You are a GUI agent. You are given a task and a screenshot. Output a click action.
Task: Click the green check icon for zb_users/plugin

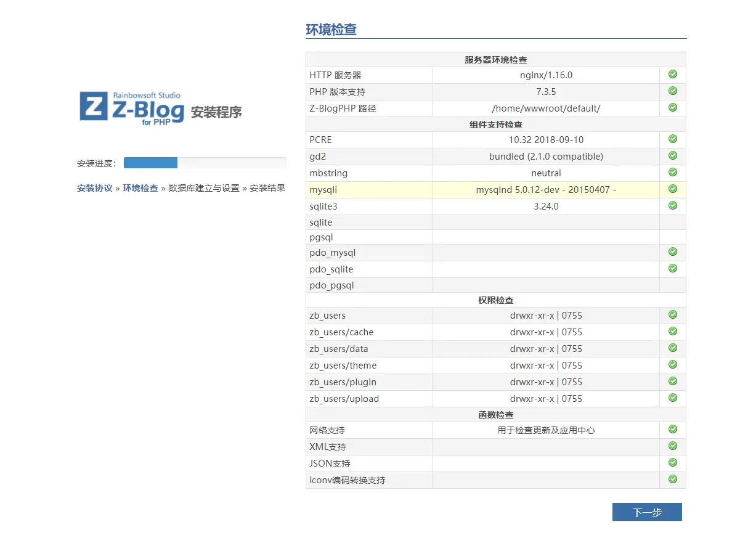click(673, 381)
